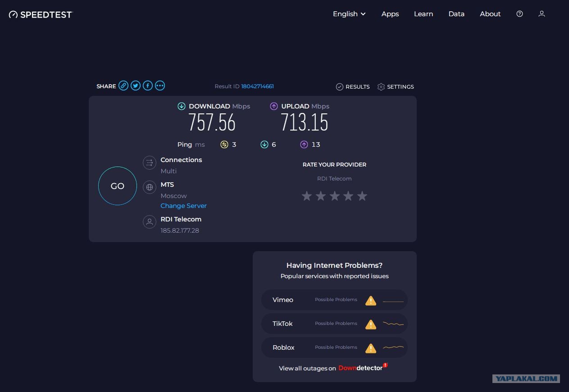Open Vimeo possible problems row
The image size is (569, 392).
(334, 300)
